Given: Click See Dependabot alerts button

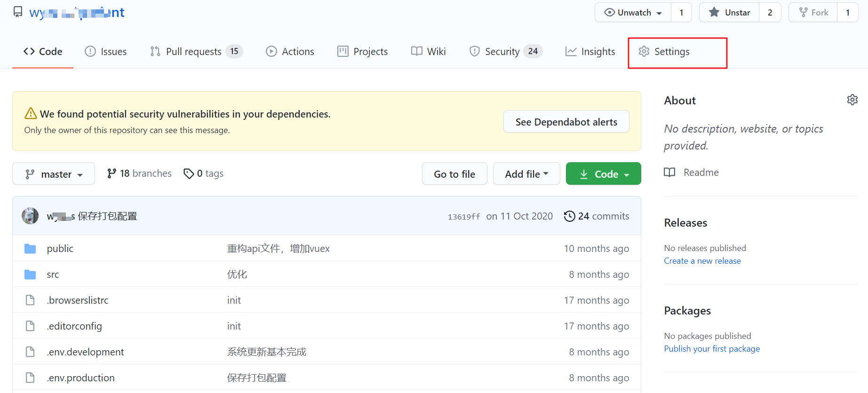Looking at the screenshot, I should [566, 122].
